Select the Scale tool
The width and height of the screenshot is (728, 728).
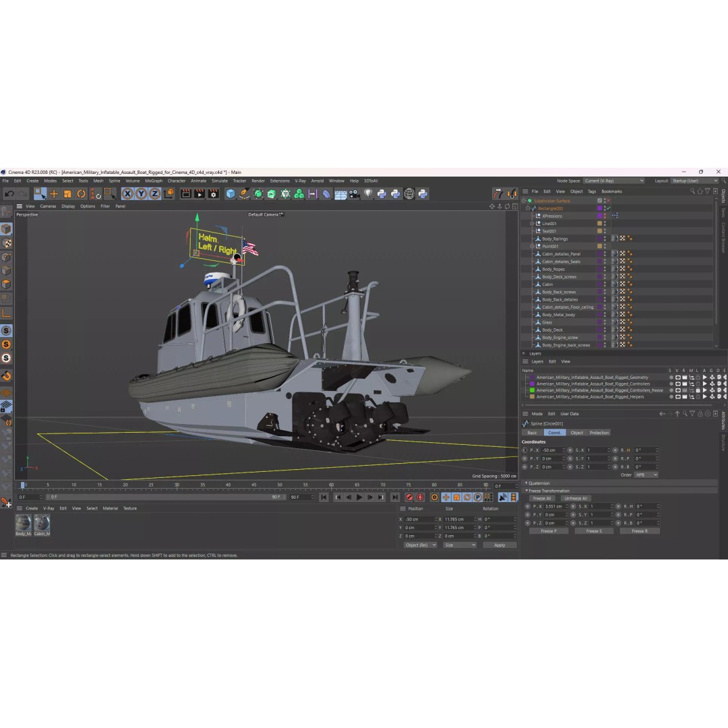click(68, 193)
